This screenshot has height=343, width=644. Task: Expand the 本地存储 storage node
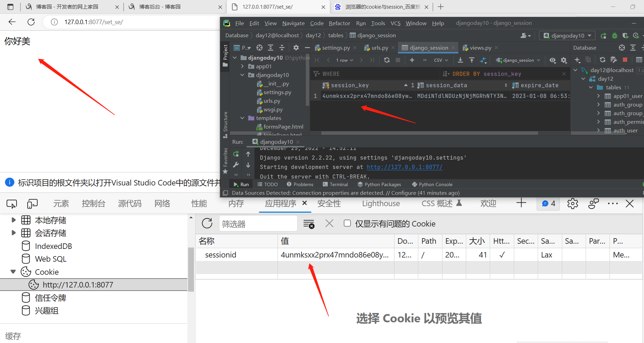[13, 220]
